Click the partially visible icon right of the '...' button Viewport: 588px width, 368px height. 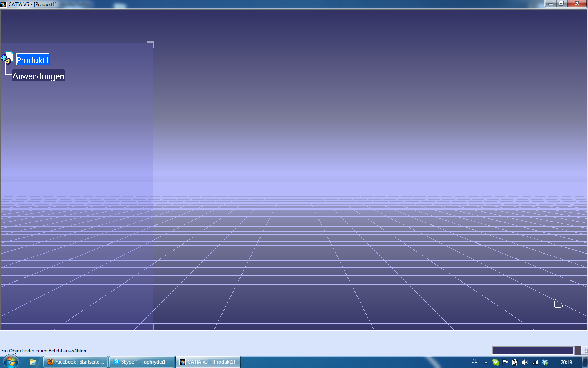586,350
